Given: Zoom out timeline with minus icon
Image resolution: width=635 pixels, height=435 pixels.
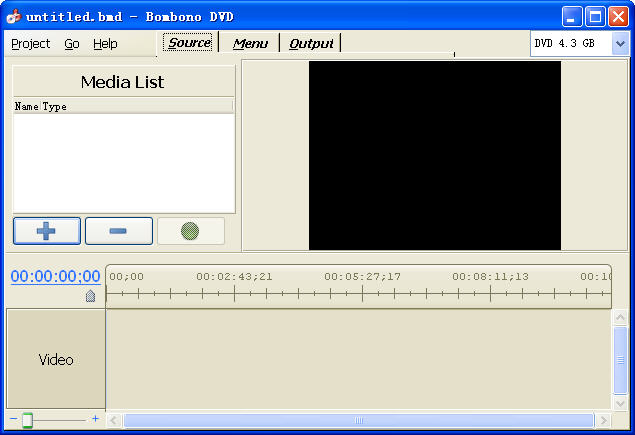Looking at the screenshot, I should pos(14,418).
